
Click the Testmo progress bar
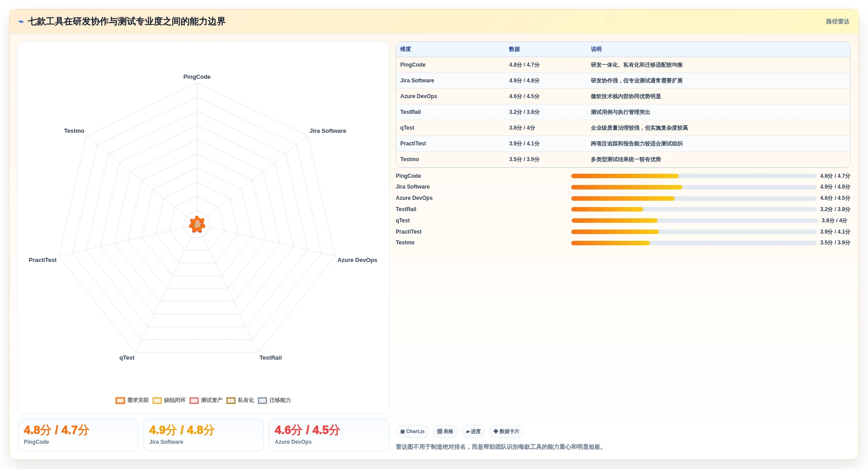(x=694, y=243)
